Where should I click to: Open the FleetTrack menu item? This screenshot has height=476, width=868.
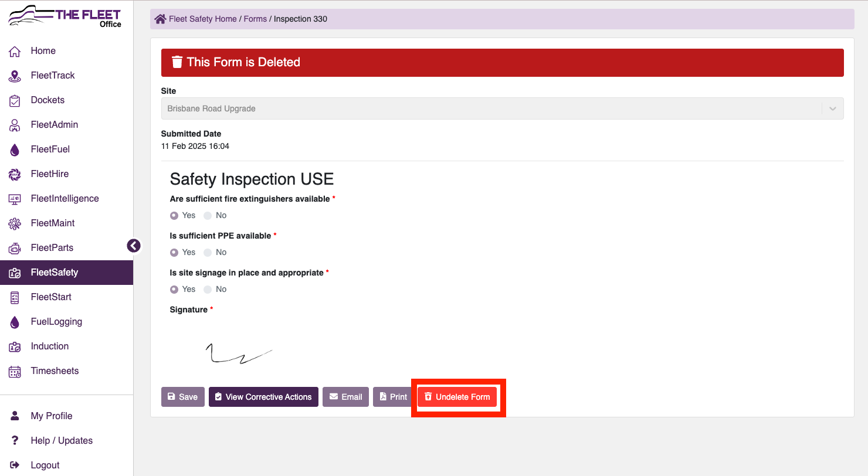click(66, 76)
